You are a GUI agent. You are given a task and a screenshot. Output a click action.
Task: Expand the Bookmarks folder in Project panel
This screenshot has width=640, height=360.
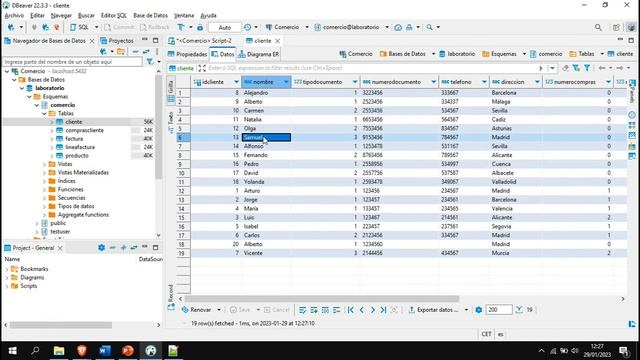pos(7,269)
